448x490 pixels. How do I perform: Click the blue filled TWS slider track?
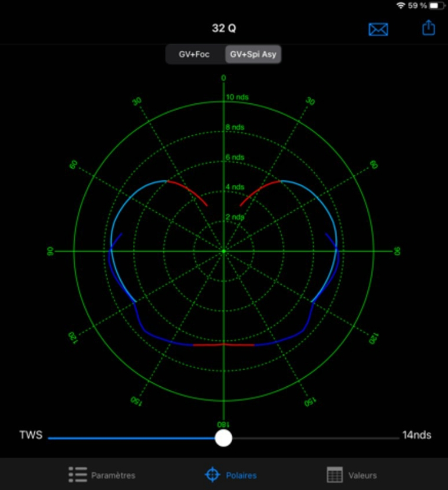(130, 438)
